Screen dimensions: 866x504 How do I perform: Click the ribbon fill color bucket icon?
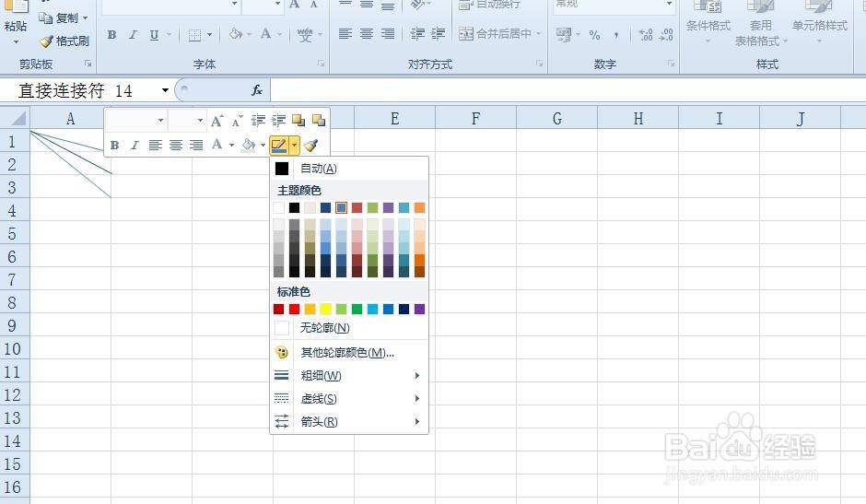(x=236, y=34)
